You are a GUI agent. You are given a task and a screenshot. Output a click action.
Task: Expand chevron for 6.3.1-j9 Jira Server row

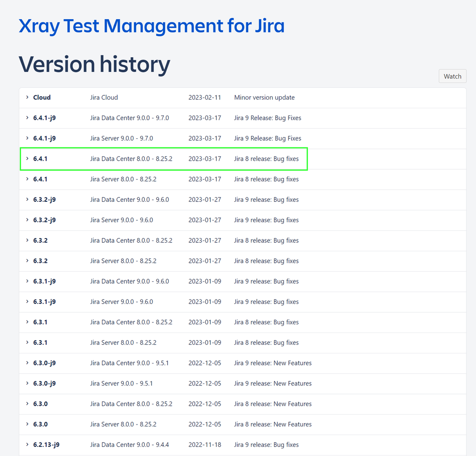[27, 301]
